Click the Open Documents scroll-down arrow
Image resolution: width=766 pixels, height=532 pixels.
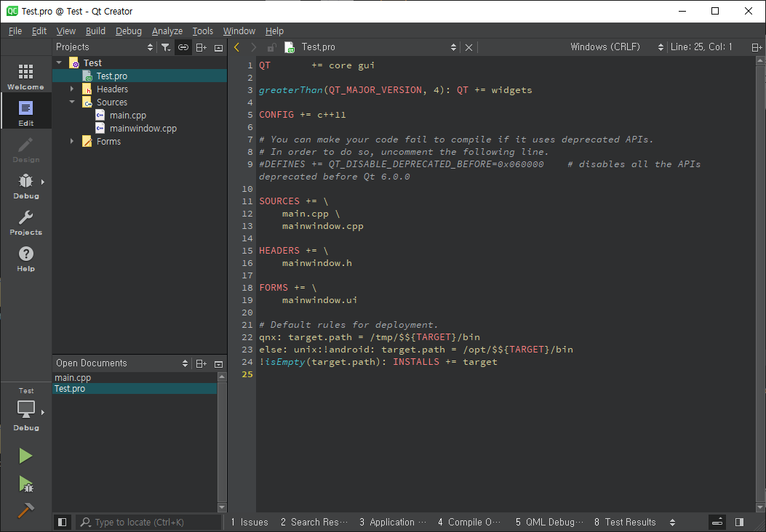pyautogui.click(x=222, y=507)
